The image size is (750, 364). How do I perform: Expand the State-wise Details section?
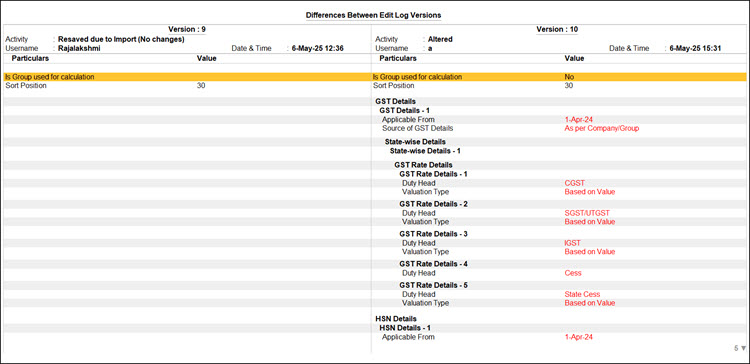click(x=415, y=142)
